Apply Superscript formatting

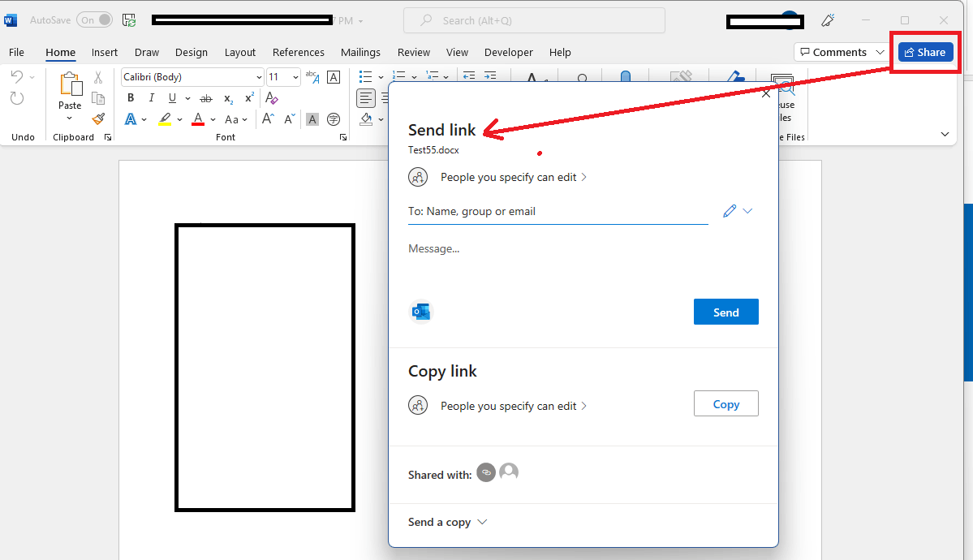249,97
